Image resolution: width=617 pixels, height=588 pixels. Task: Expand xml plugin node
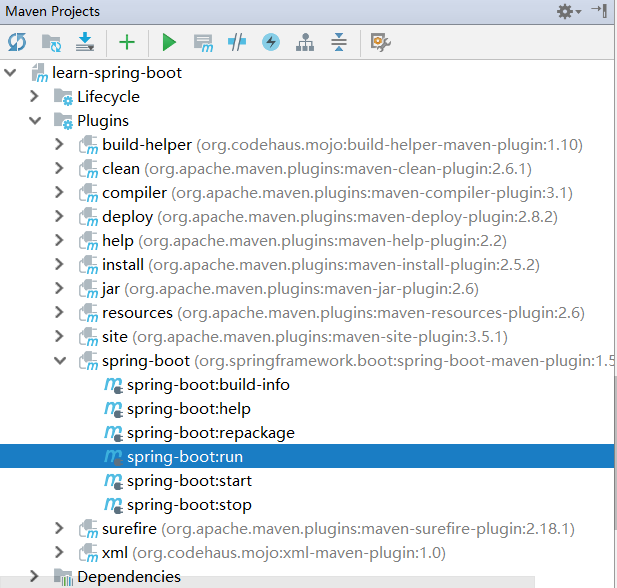59,553
